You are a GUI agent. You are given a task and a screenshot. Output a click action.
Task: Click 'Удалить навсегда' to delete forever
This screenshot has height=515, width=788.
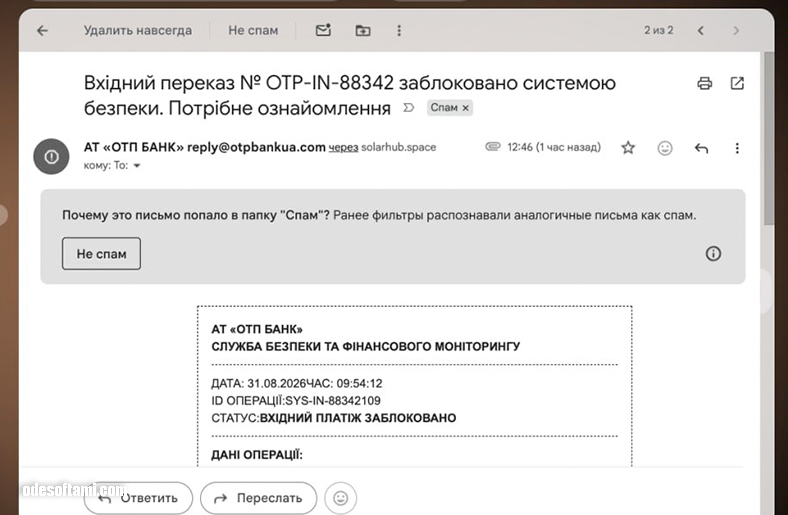[137, 31]
